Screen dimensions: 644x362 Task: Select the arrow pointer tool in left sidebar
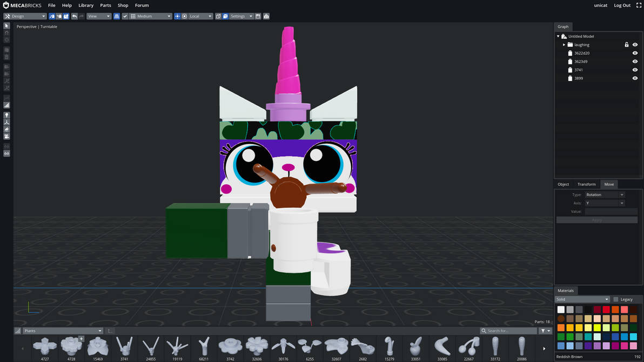tap(6, 25)
